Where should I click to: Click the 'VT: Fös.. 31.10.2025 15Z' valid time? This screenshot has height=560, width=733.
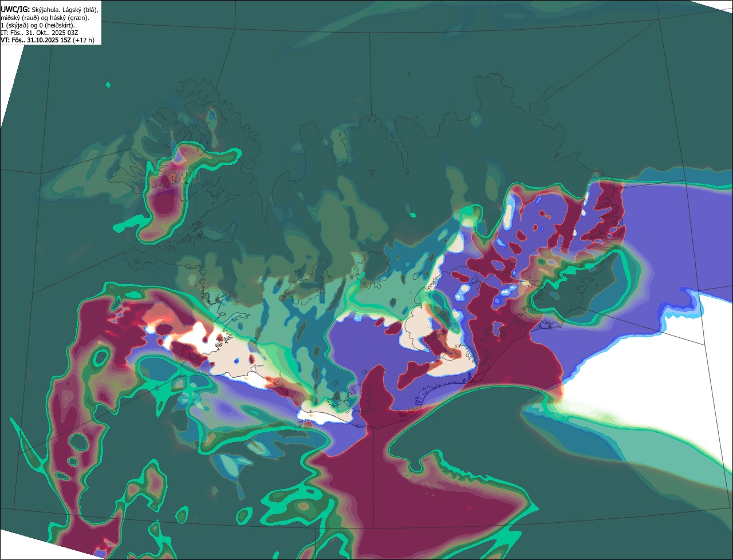pos(36,40)
